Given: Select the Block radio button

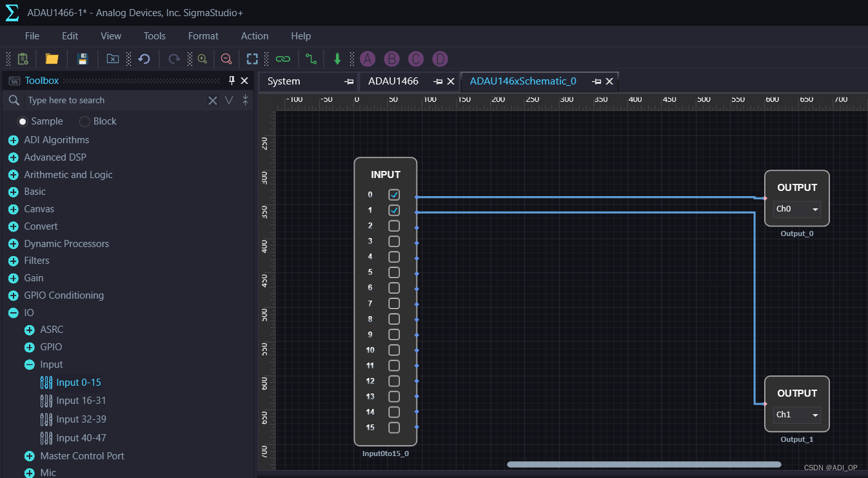Looking at the screenshot, I should 84,121.
